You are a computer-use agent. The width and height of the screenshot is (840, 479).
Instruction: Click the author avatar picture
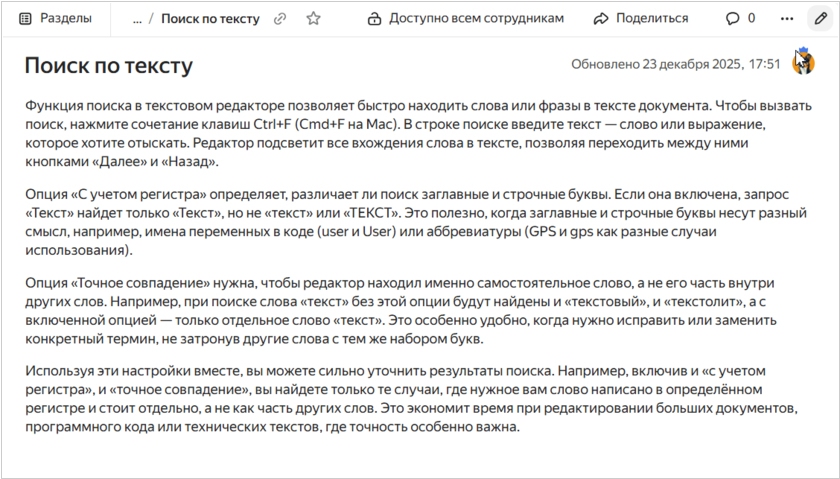click(803, 63)
